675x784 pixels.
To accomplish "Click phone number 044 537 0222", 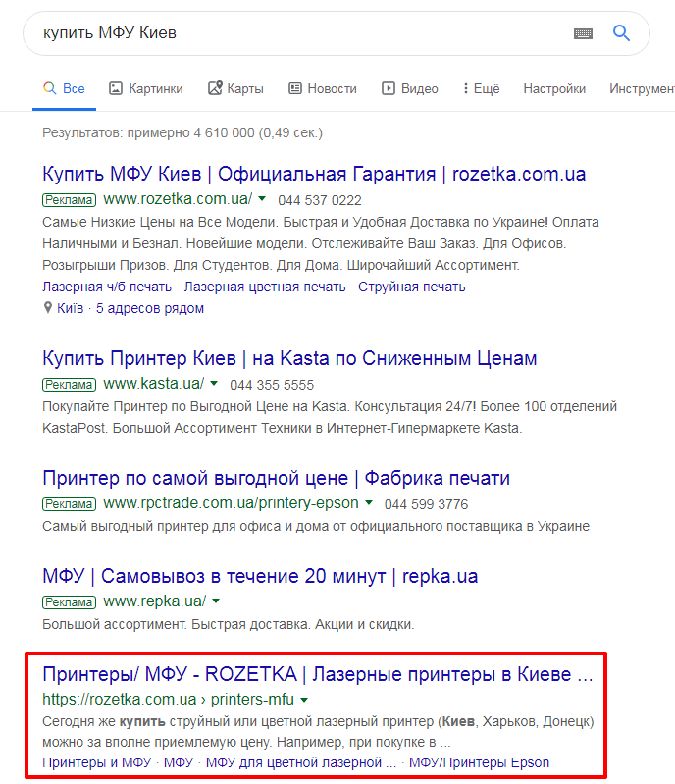I will (x=320, y=200).
